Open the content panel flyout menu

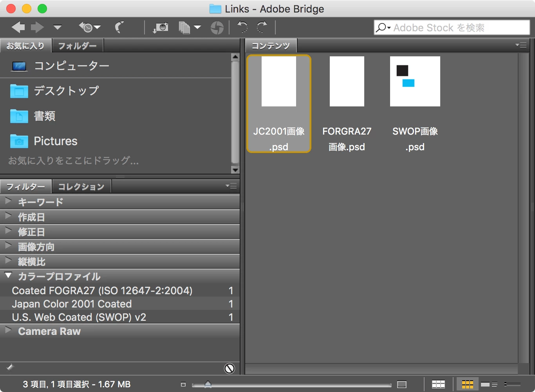521,45
